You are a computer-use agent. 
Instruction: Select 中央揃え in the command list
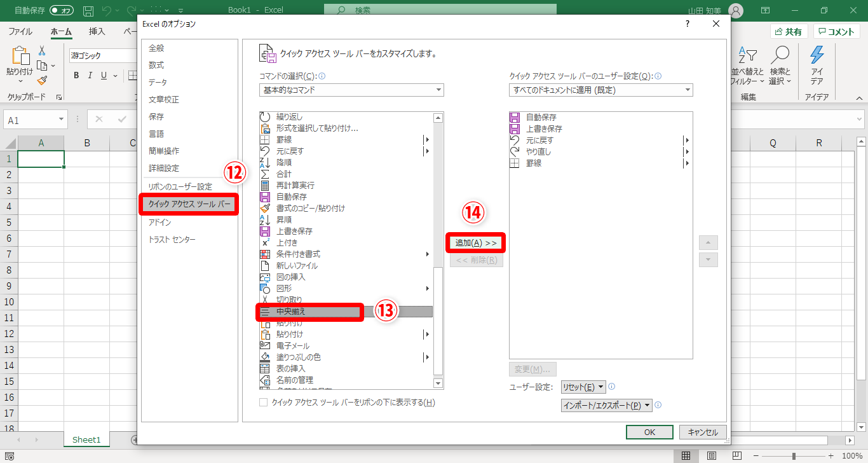pos(346,312)
